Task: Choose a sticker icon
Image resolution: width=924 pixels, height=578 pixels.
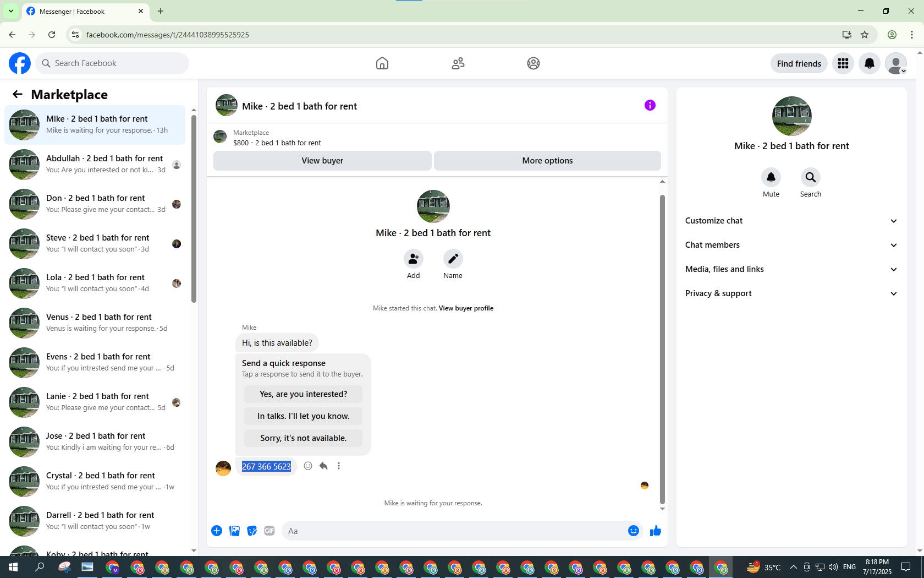Action: 252,531
